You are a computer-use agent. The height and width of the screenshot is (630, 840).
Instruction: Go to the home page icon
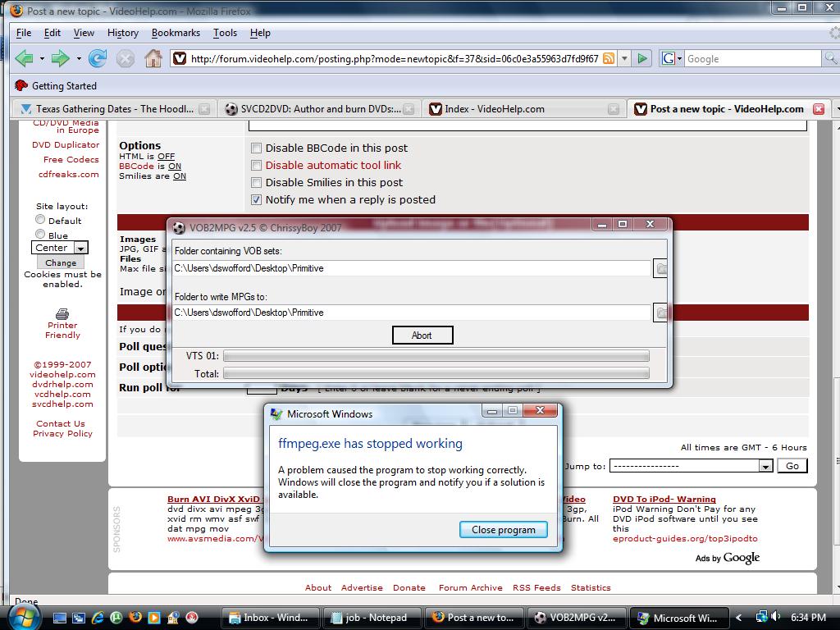coord(153,58)
